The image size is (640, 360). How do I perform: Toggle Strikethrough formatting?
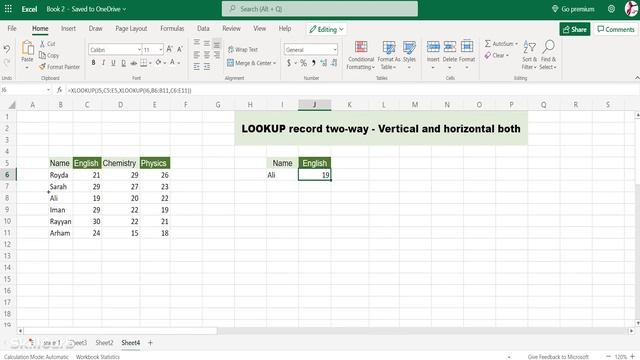[x=133, y=62]
